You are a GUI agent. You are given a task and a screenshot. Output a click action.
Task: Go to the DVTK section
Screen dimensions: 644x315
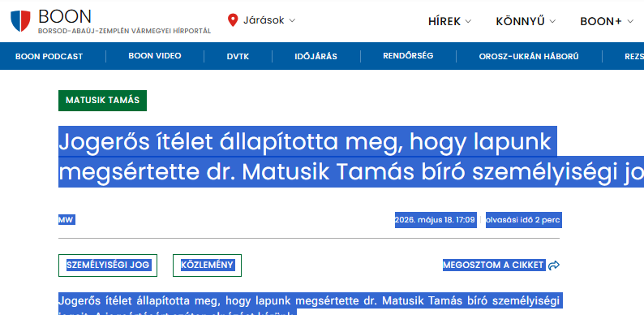(x=238, y=57)
